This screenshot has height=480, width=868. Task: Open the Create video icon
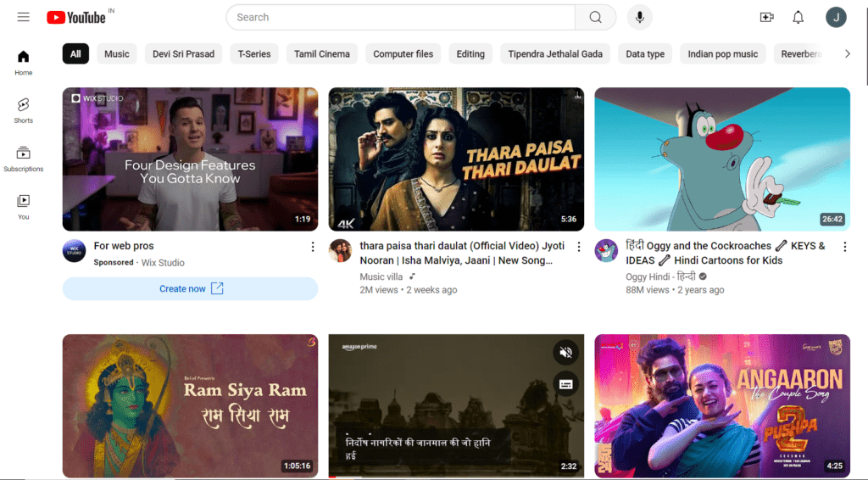coord(766,17)
